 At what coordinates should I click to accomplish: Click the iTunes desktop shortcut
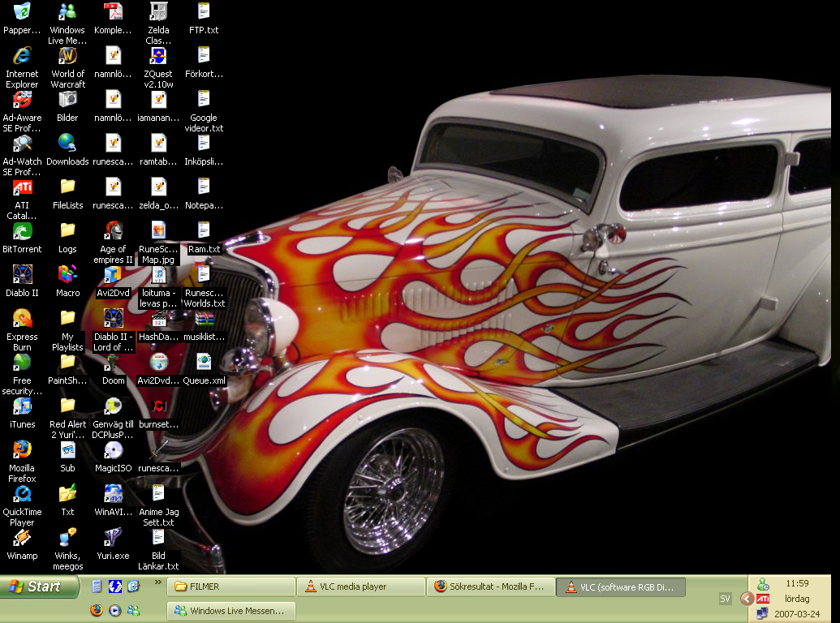pyautogui.click(x=22, y=406)
